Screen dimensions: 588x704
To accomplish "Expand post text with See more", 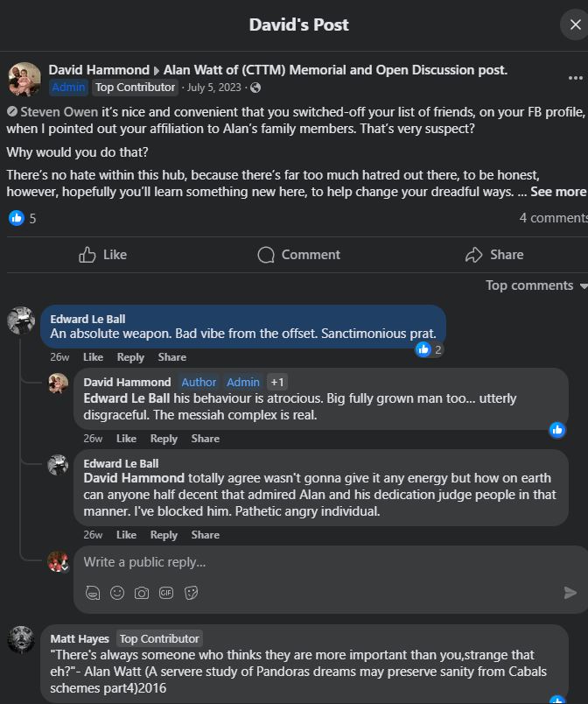I will pos(558,192).
